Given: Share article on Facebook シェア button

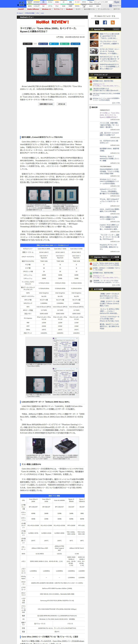Looking at the screenshot, I should coord(43,44).
